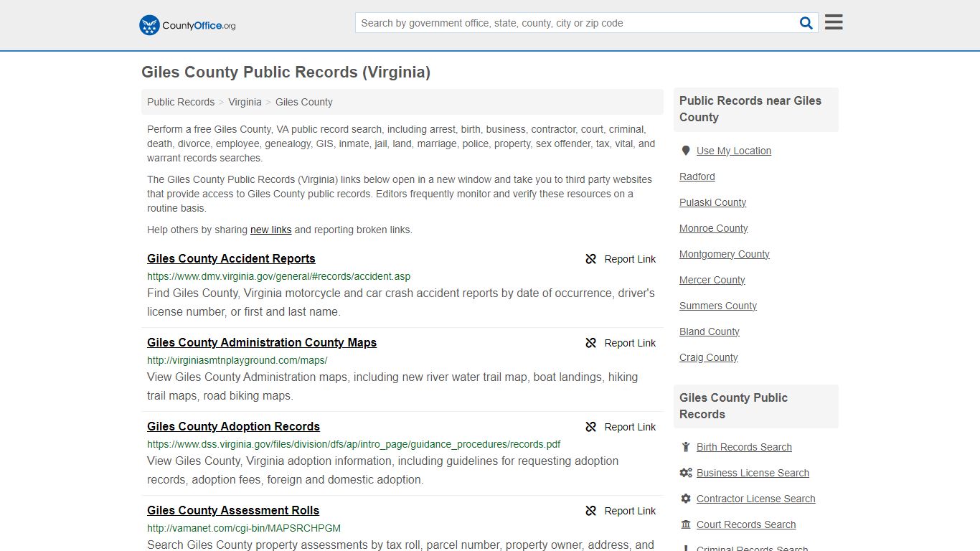The width and height of the screenshot is (980, 551).
Task: Click the Court Records building icon
Action: 686,524
